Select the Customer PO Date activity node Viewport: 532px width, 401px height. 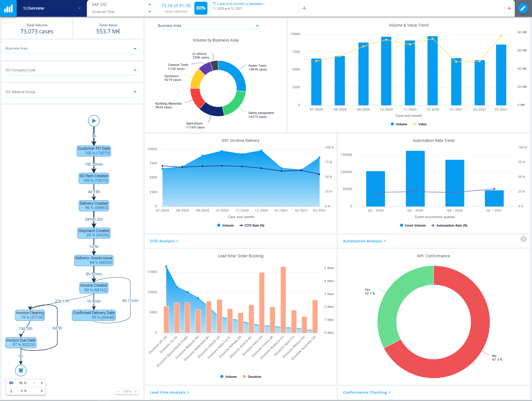pyautogui.click(x=94, y=151)
